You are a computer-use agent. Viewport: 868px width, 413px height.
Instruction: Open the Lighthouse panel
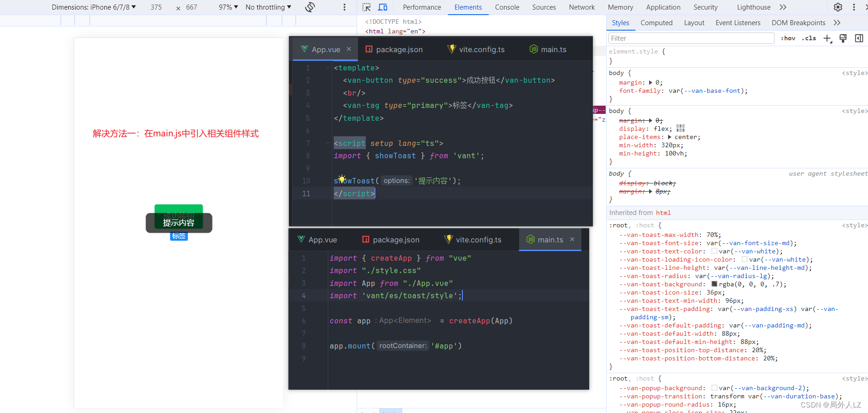[754, 7]
